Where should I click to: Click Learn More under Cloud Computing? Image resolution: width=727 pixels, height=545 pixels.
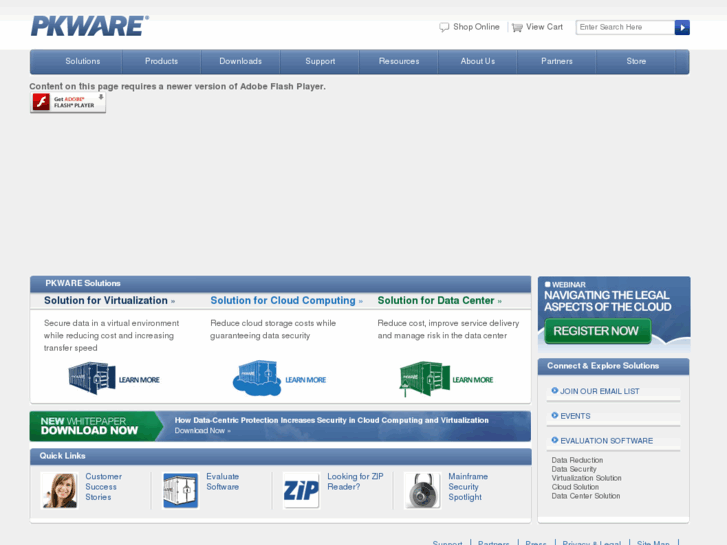coord(306,380)
